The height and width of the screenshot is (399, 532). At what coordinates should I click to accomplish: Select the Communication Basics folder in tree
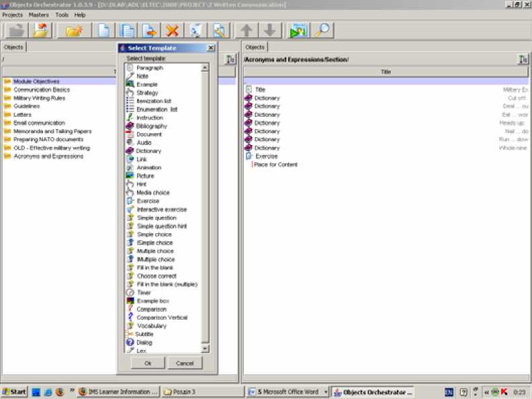click(x=41, y=90)
